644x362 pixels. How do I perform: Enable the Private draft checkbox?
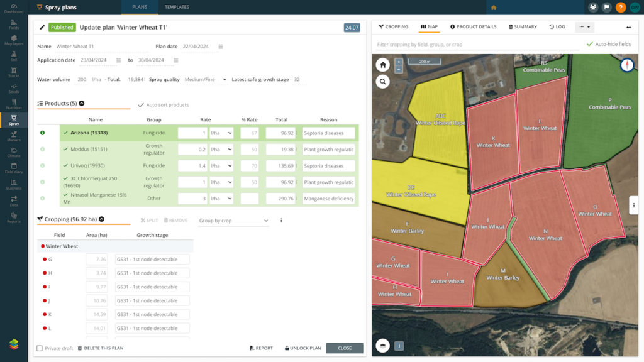(x=40, y=348)
